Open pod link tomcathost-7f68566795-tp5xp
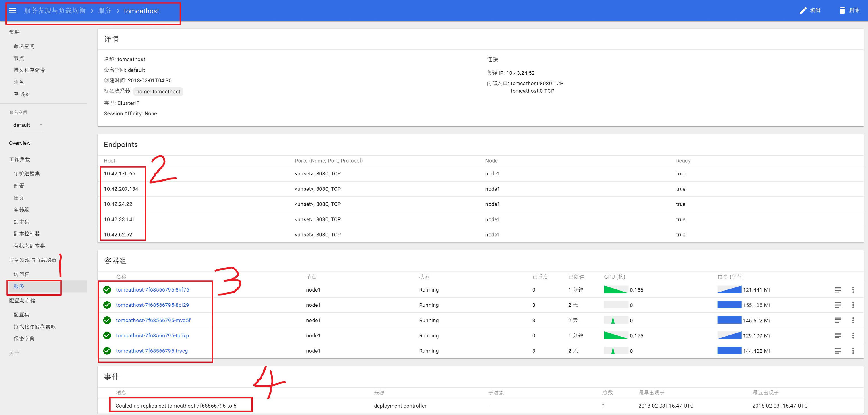This screenshot has width=868, height=415. pos(152,335)
